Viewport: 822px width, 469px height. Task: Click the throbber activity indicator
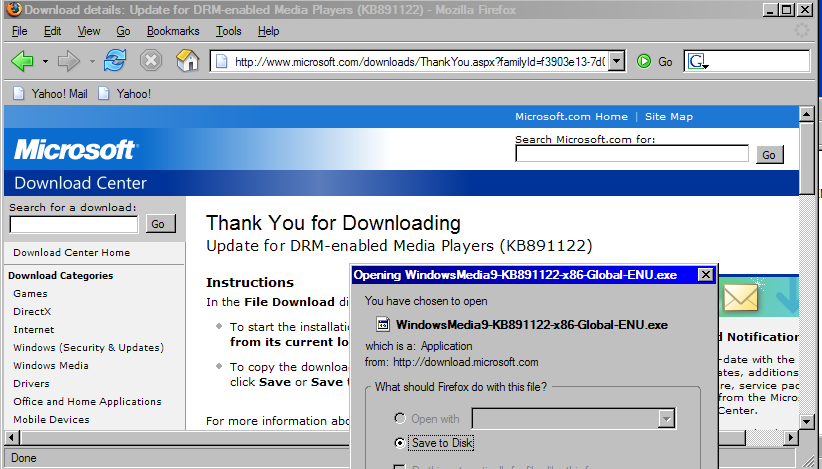(802, 30)
